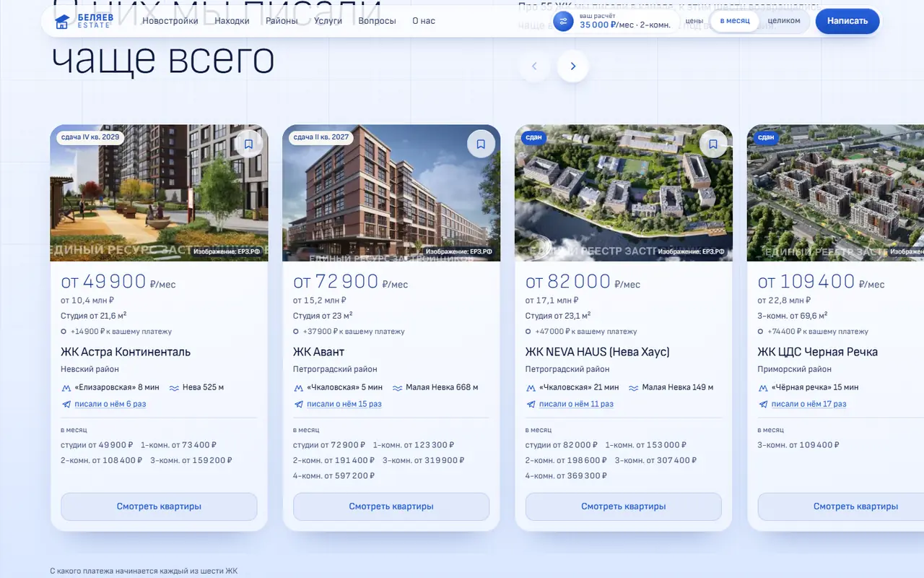Open the О нас menu item
The image size is (924, 578).
[x=424, y=21]
